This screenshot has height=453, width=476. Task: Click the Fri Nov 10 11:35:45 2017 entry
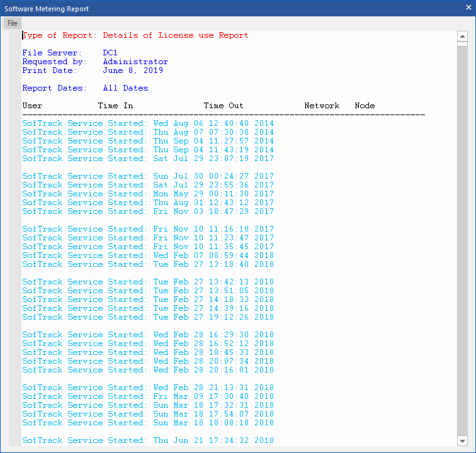coord(148,247)
